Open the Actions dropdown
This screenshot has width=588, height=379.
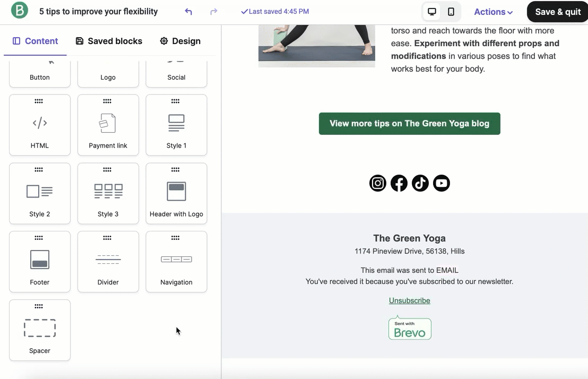(x=492, y=11)
